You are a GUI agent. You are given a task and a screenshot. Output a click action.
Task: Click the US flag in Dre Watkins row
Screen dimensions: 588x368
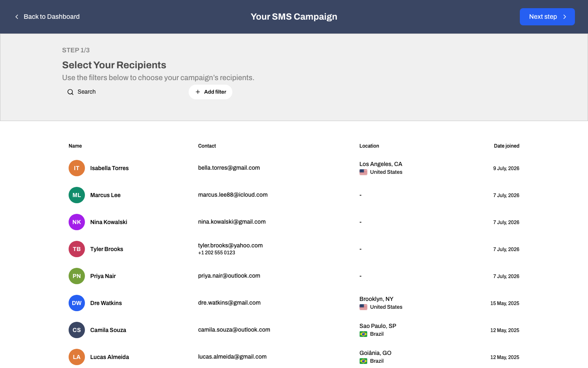point(363,307)
